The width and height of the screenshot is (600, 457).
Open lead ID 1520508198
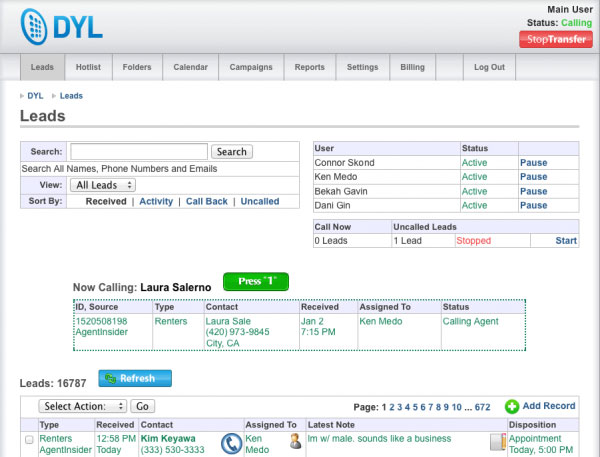coord(101,322)
